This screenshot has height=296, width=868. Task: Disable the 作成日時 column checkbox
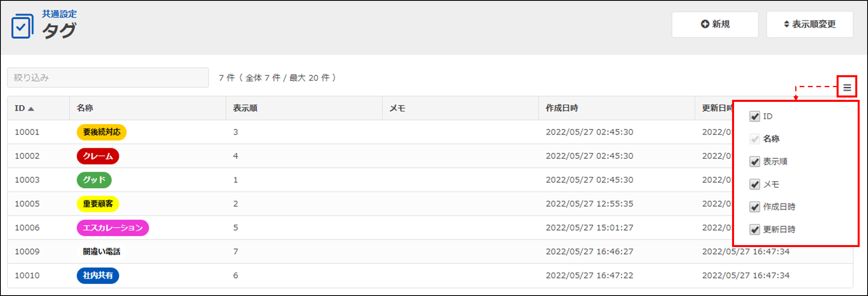click(754, 207)
